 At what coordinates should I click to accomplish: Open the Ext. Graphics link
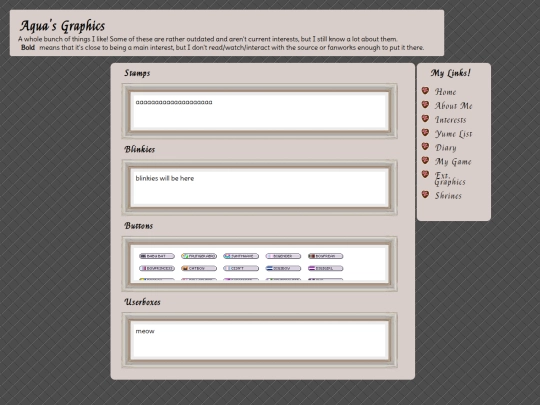[x=450, y=178]
